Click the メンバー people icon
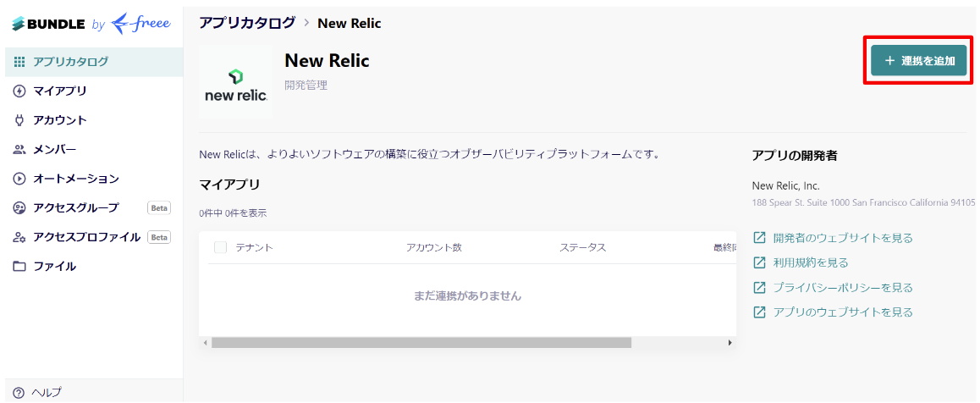Image resolution: width=980 pixels, height=403 pixels. point(19,150)
